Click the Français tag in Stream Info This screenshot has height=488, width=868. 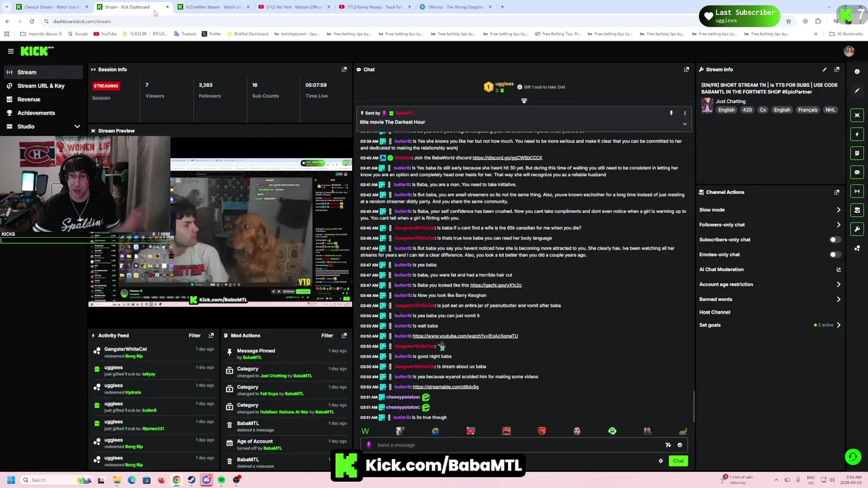807,110
